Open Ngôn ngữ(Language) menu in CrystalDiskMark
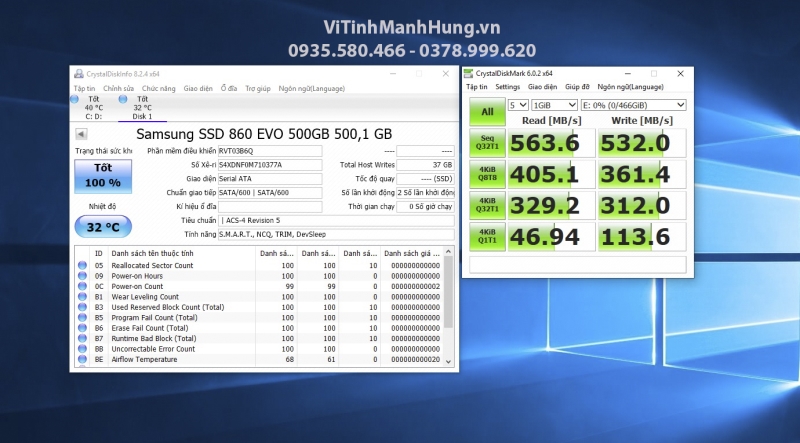 [x=631, y=87]
